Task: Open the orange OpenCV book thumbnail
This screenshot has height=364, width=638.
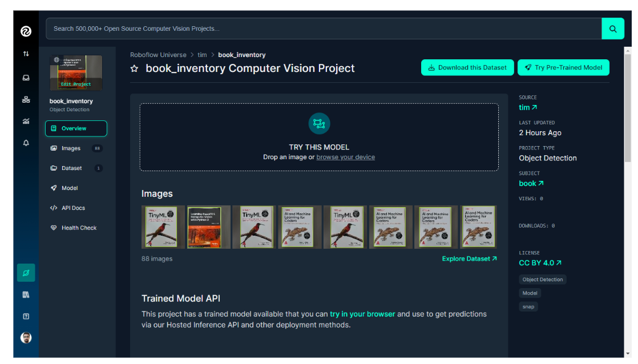Action: point(209,227)
